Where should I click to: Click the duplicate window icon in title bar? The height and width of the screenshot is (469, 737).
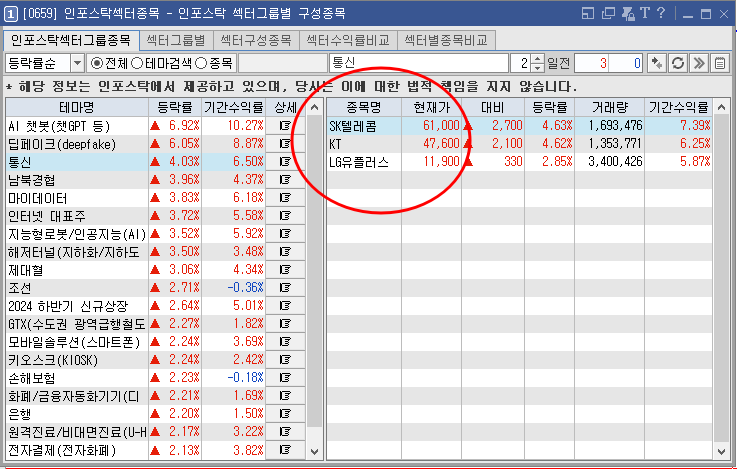click(608, 13)
